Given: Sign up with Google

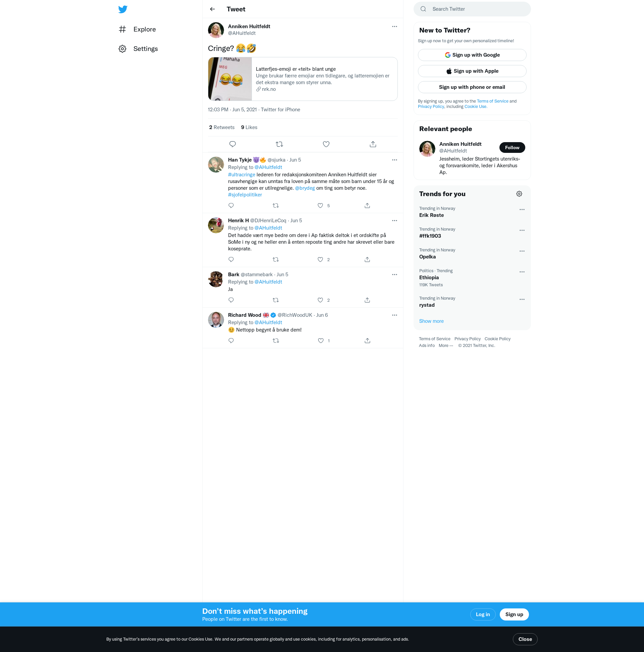Looking at the screenshot, I should click(472, 55).
